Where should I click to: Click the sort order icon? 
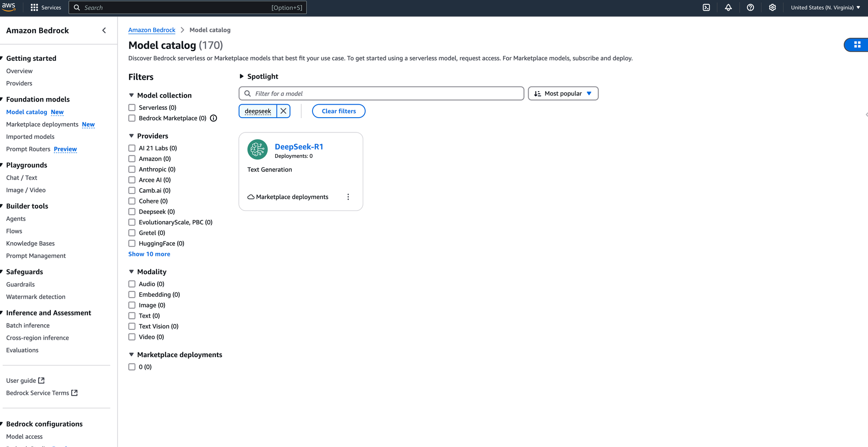coord(537,94)
